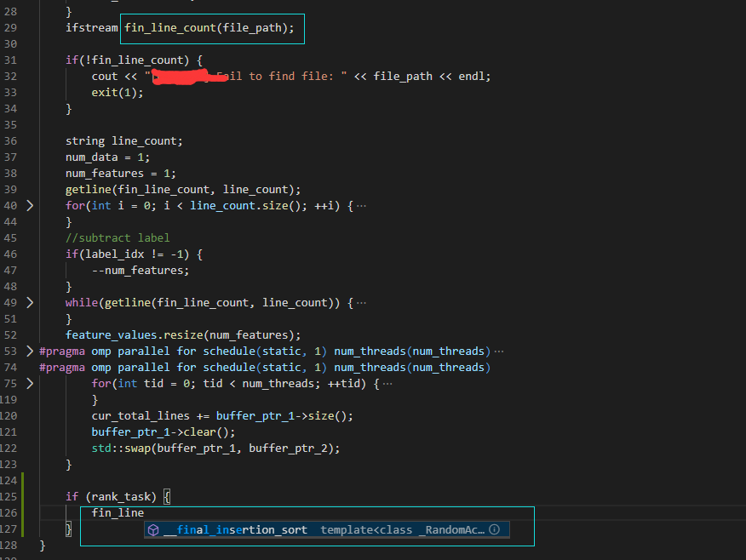746x560 pixels.
Task: Expand the folded while loop on line 49
Action: point(30,302)
